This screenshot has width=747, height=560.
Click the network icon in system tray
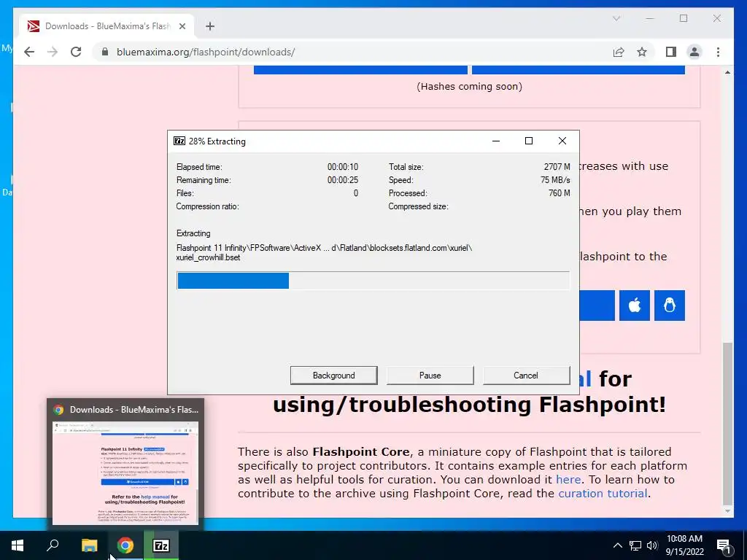[635, 545]
